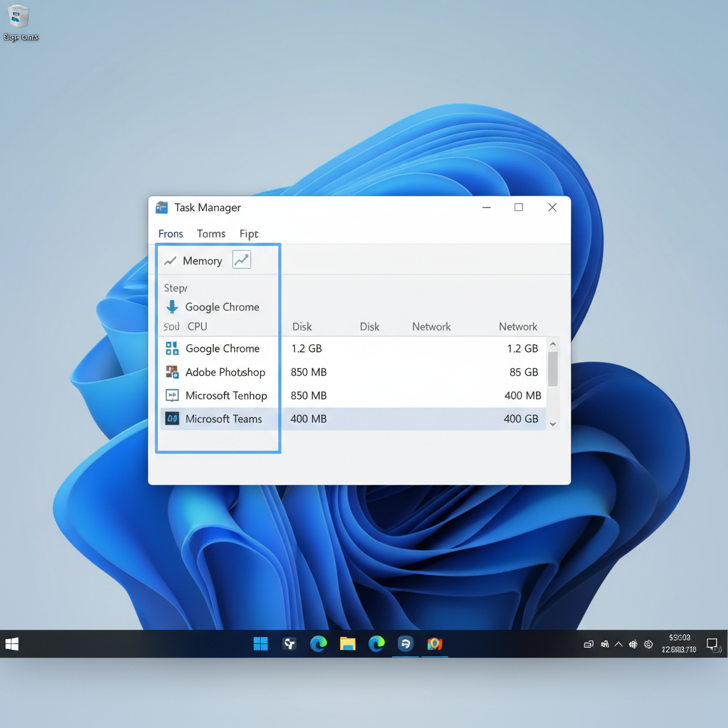Select the Adobe Photshop process row
Viewport: 728px width, 728px height.
click(353, 372)
